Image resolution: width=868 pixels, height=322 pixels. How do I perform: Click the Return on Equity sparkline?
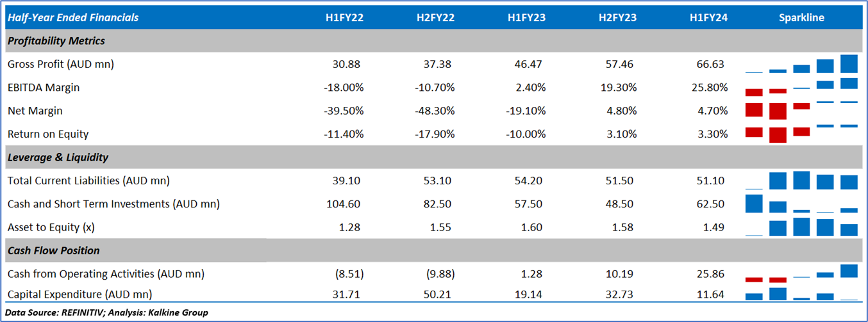(801, 134)
